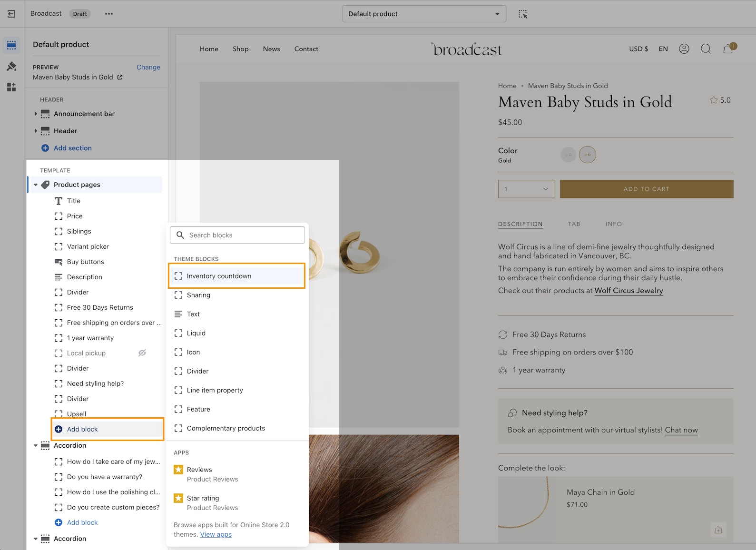Click the account profile icon
The width and height of the screenshot is (756, 550).
point(684,49)
